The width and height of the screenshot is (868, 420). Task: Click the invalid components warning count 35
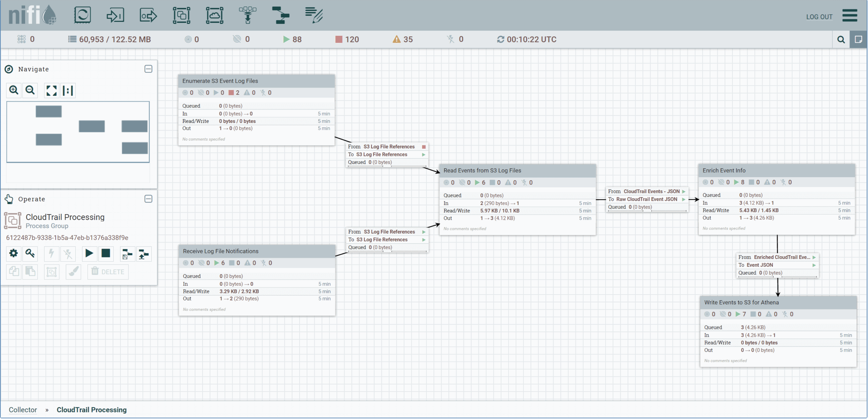coord(403,39)
